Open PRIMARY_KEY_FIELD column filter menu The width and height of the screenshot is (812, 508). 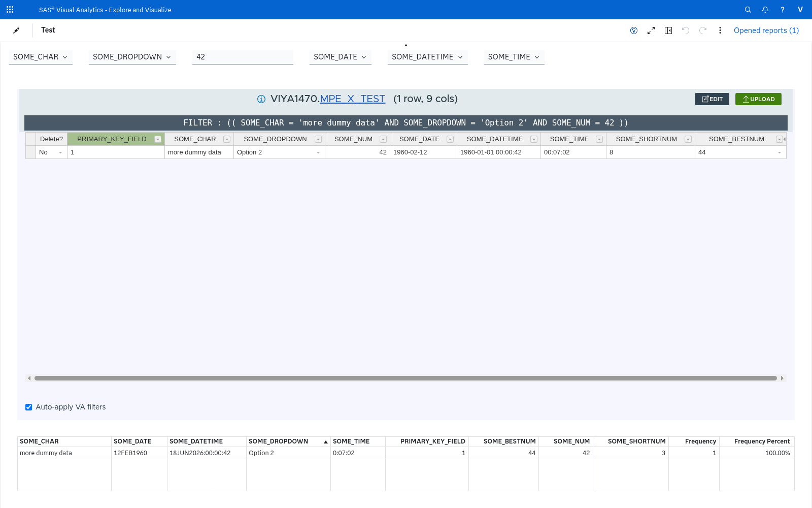(158, 139)
